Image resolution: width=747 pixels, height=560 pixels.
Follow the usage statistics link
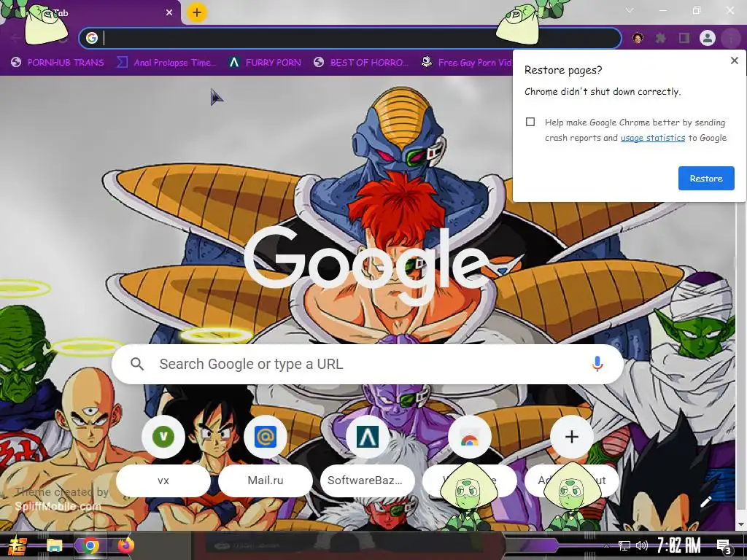click(653, 138)
